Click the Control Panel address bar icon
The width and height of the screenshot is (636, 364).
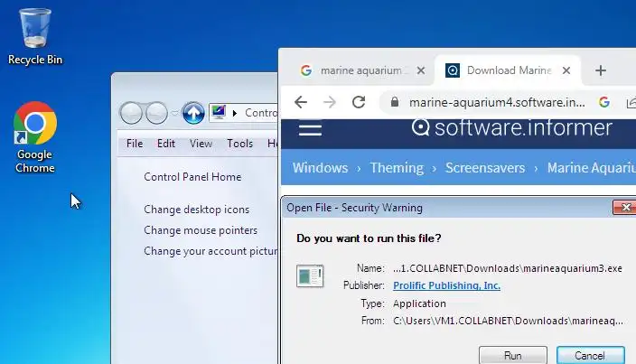pos(219,112)
